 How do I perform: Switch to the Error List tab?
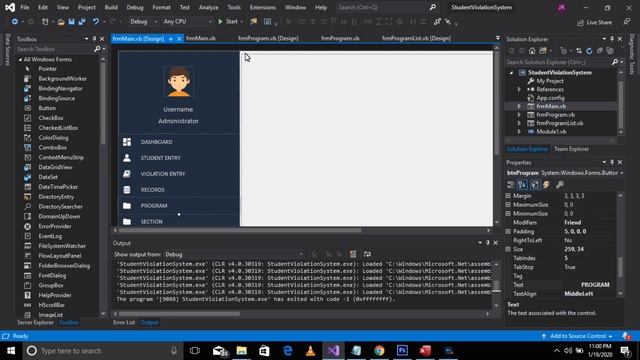tap(124, 322)
